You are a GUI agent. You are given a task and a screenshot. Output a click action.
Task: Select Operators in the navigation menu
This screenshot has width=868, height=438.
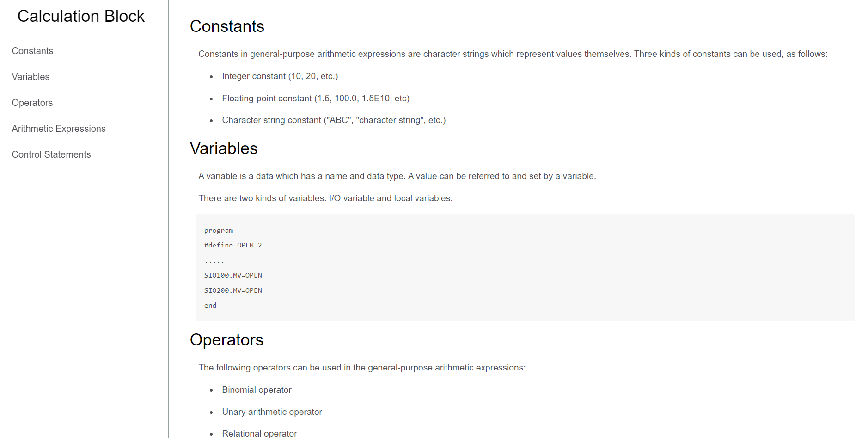point(32,103)
